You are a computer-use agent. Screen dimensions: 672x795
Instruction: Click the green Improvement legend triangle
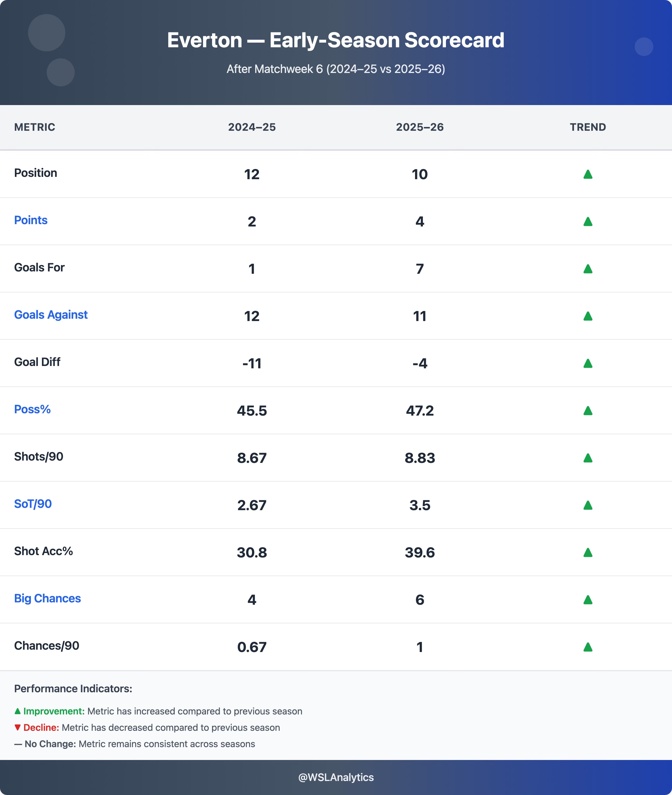[x=17, y=711]
